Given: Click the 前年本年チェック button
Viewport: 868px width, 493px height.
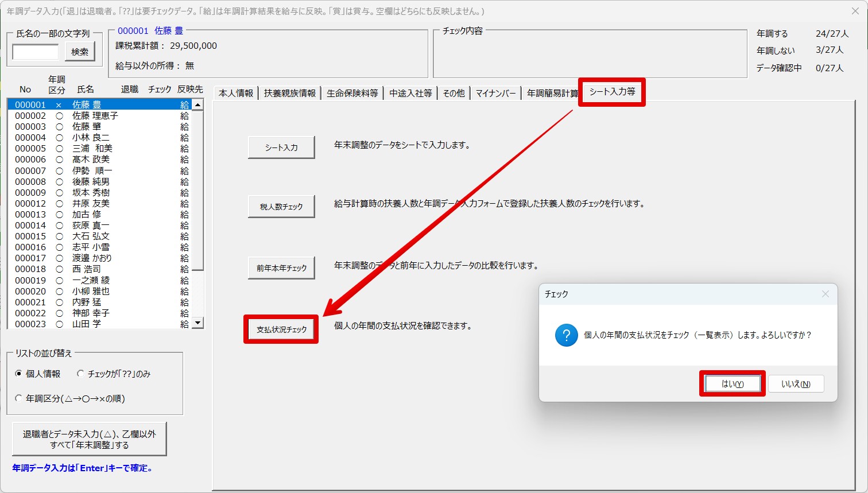Looking at the screenshot, I should [281, 268].
